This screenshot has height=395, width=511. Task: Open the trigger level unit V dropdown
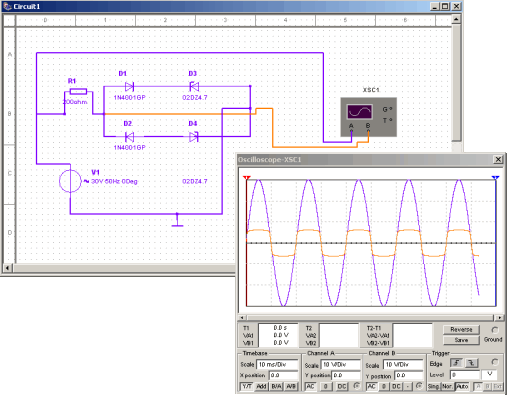(489, 375)
